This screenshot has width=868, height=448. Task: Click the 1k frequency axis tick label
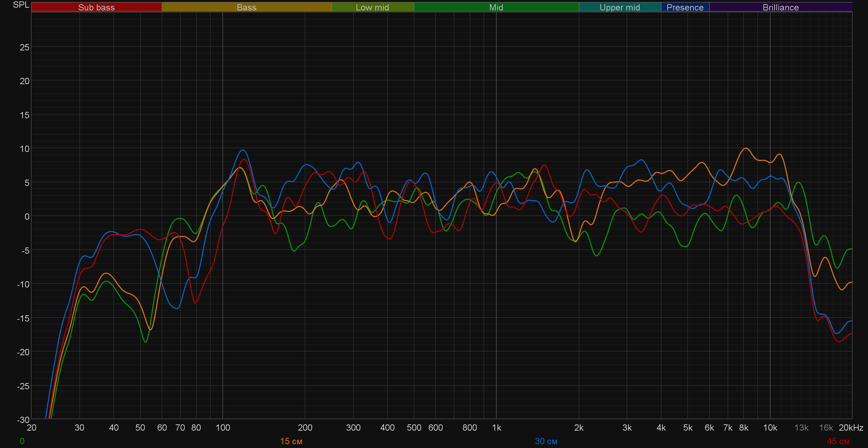click(x=496, y=427)
